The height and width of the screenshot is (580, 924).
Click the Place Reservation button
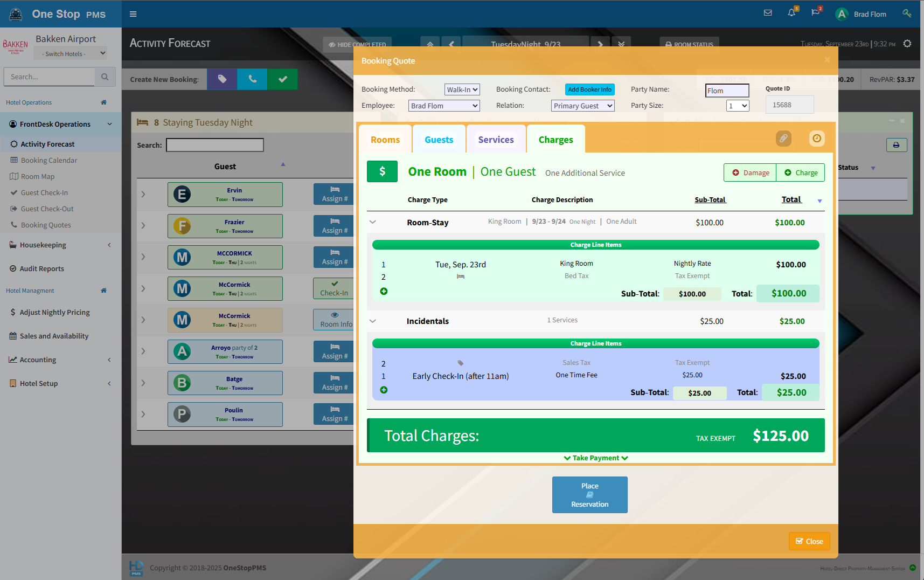click(x=589, y=495)
